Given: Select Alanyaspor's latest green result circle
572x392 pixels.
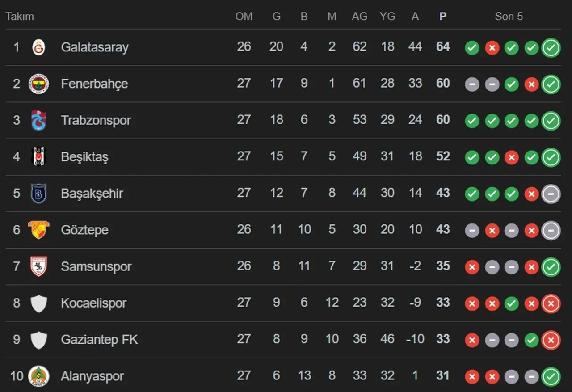Looking at the screenshot, I should pos(551,376).
